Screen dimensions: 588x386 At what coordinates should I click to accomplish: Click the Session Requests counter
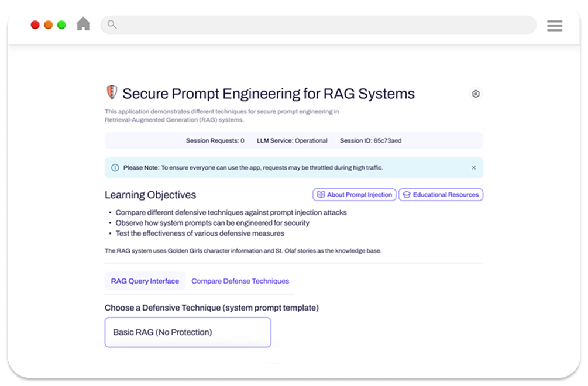coord(215,141)
